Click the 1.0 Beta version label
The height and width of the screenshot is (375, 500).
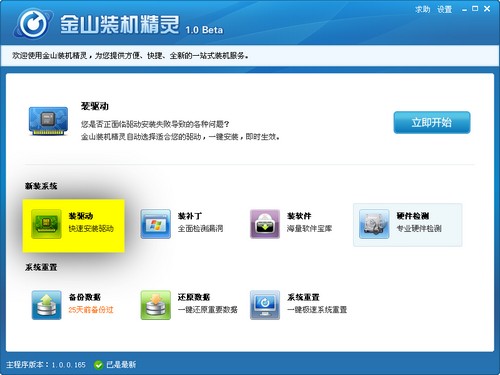pos(204,30)
